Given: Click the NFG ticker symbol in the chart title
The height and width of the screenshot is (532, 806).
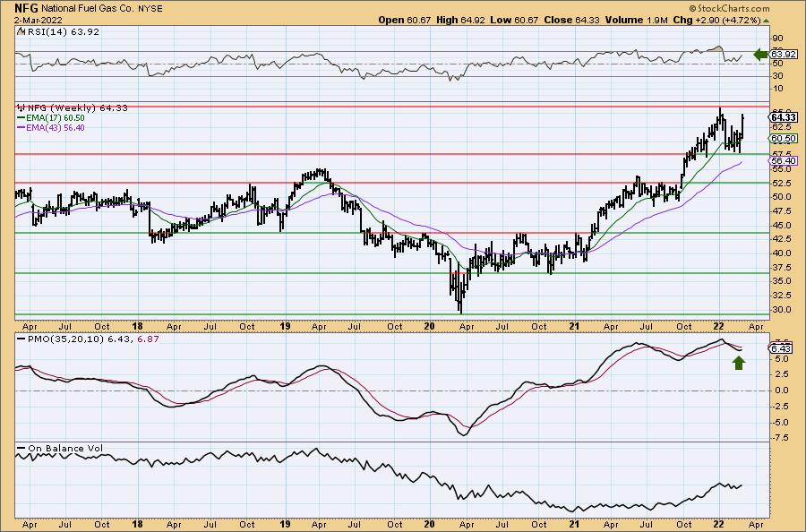Looking at the screenshot, I should [x=26, y=9].
